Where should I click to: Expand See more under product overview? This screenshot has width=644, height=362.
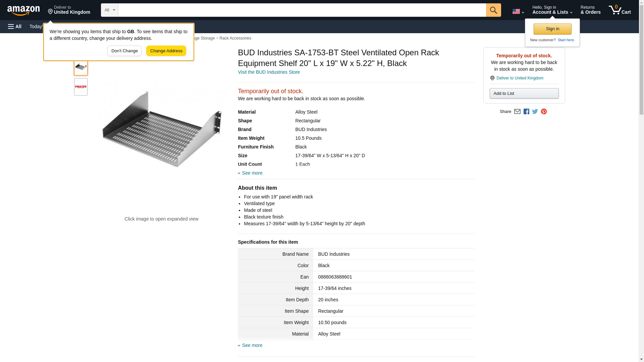click(x=252, y=173)
